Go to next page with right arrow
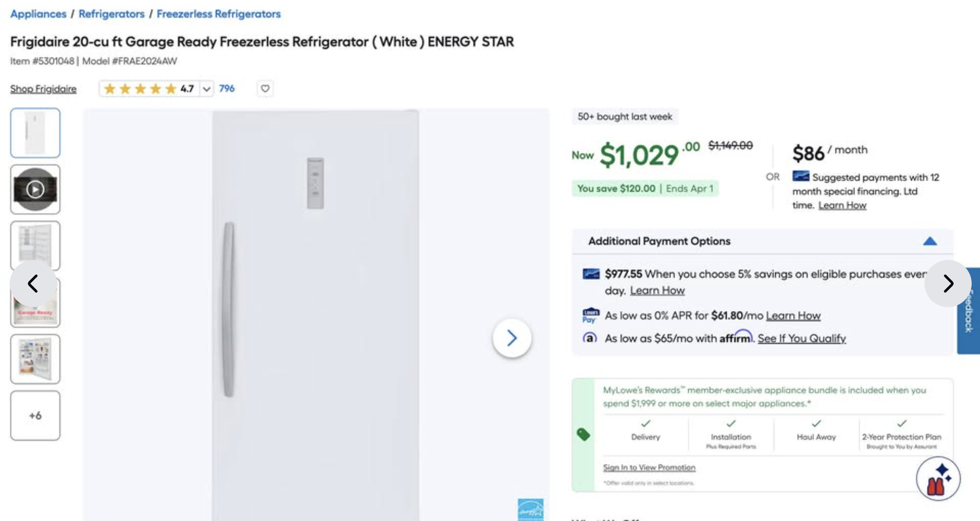 coord(948,283)
